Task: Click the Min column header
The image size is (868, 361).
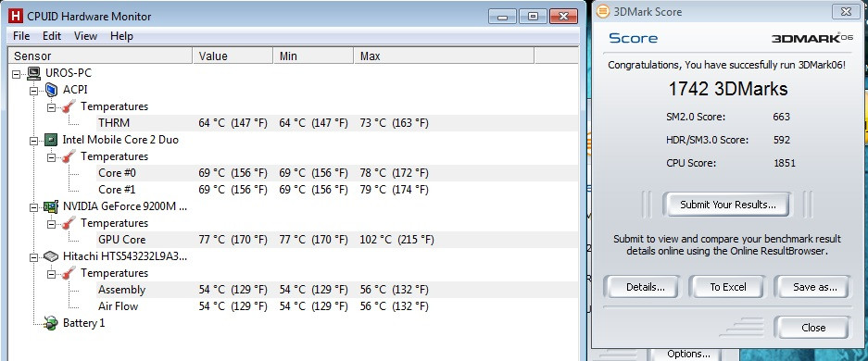Action: click(x=313, y=56)
